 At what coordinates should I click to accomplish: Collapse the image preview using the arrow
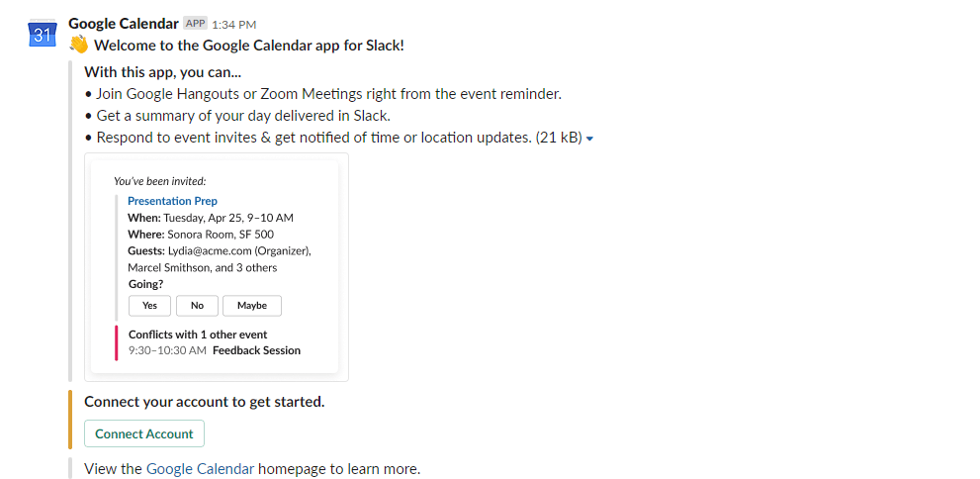coord(590,140)
